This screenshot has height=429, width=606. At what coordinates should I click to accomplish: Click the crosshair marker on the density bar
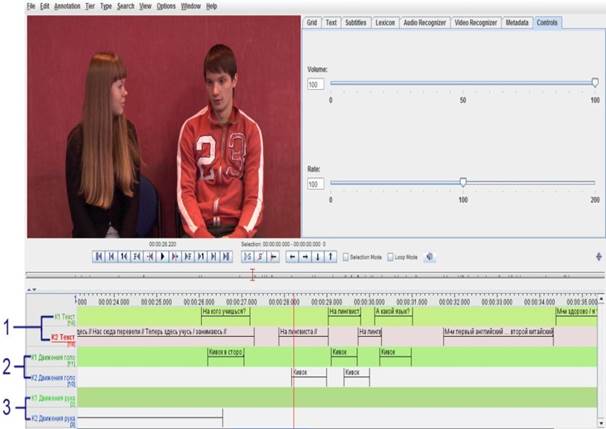252,274
